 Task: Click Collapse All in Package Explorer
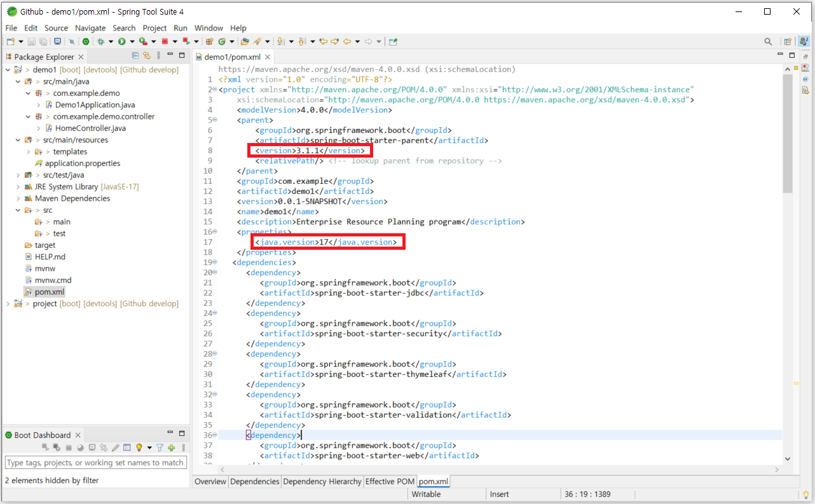pyautogui.click(x=135, y=56)
